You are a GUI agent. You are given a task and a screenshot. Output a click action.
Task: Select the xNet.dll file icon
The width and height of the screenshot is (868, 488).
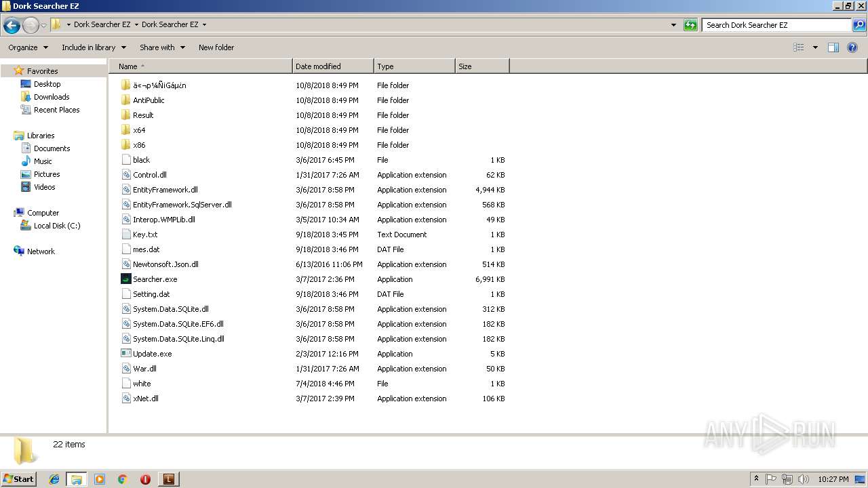(x=125, y=399)
